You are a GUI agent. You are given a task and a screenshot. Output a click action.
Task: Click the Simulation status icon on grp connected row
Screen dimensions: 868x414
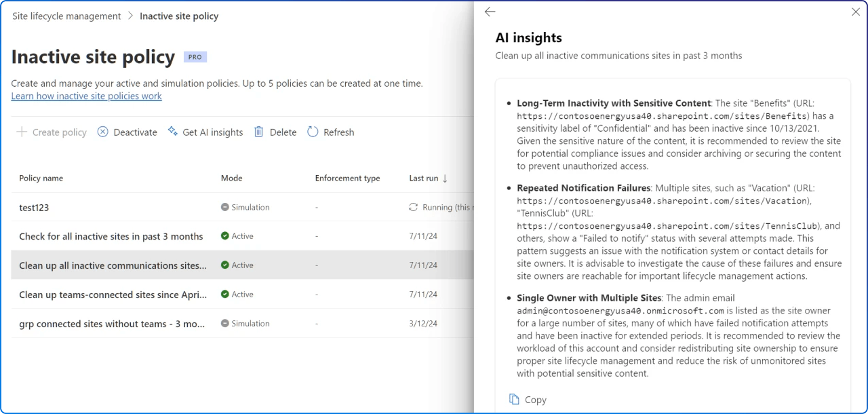coord(224,323)
